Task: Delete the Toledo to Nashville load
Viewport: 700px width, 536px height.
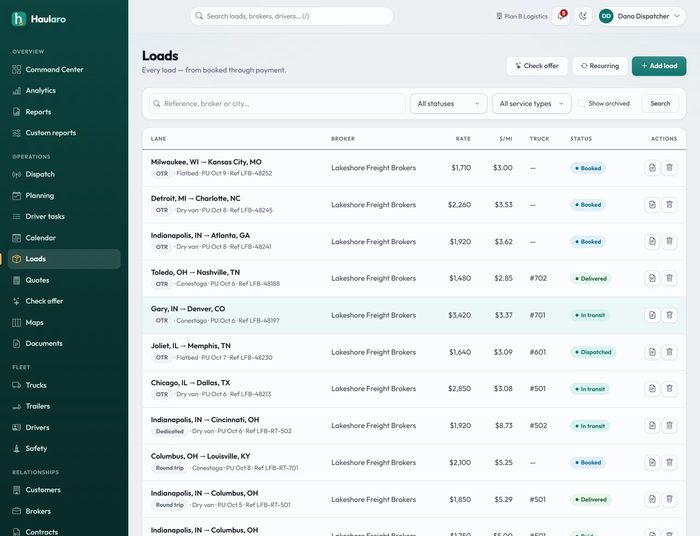Action: (669, 278)
